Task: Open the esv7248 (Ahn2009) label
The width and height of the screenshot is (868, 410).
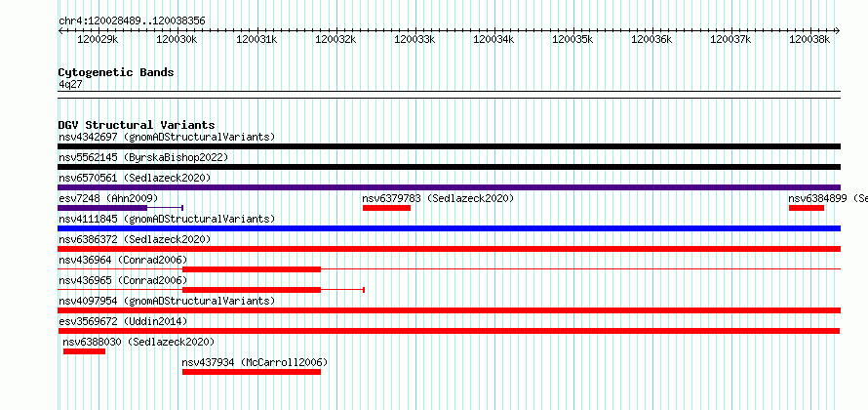Action: pos(108,198)
